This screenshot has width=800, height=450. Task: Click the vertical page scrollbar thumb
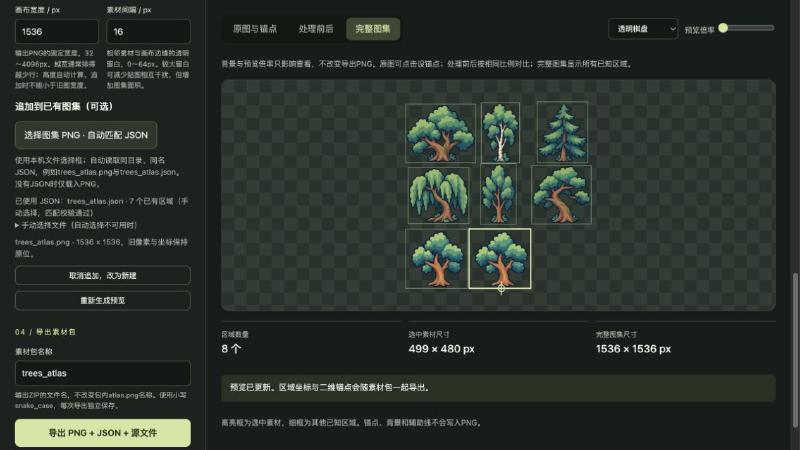pos(795,351)
